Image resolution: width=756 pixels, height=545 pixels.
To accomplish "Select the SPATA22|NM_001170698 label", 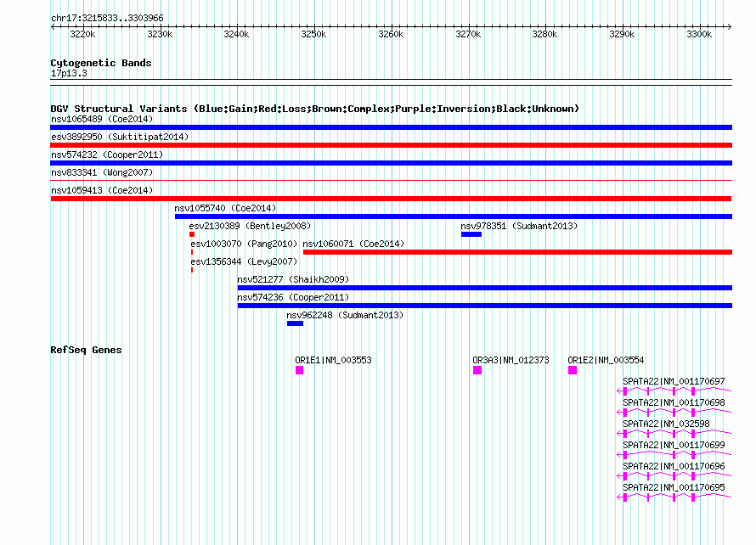I will (674, 402).
